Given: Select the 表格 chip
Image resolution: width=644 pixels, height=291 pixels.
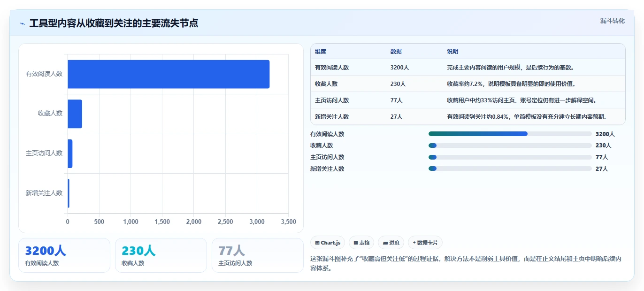Looking at the screenshot, I should pos(361,243).
